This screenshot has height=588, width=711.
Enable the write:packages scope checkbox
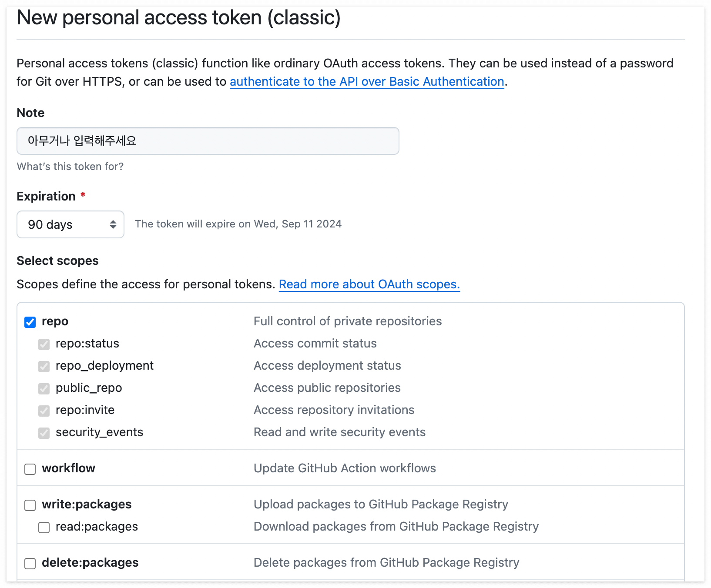30,505
